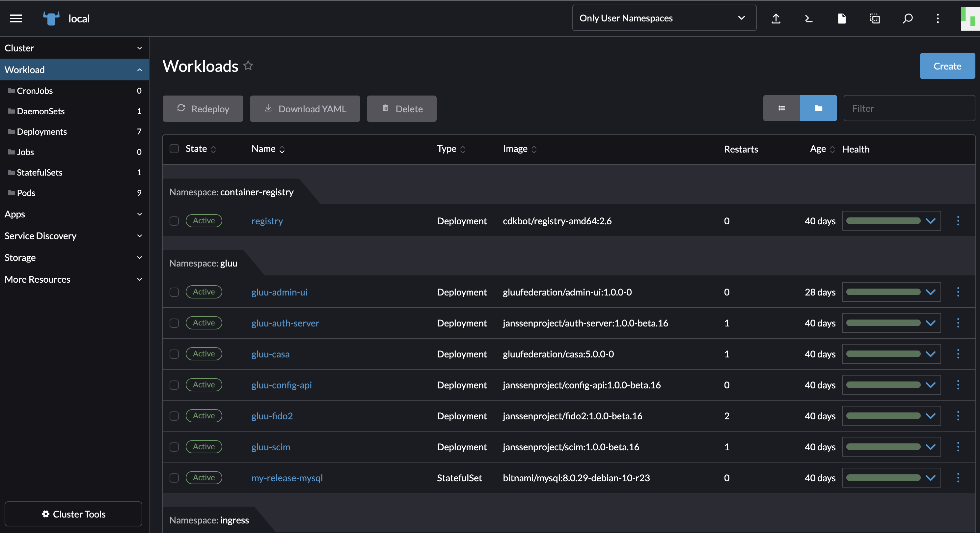Open actions menu for registry row
The width and height of the screenshot is (980, 533).
point(958,221)
